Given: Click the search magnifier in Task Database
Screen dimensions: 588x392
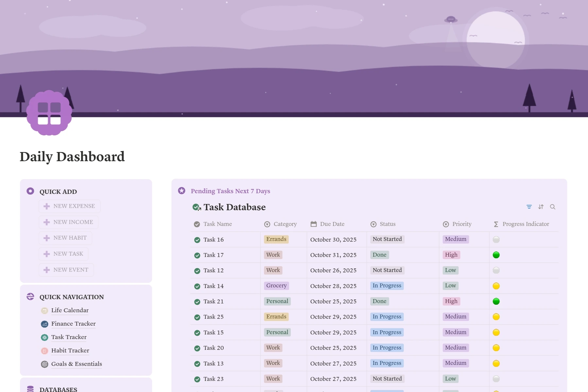Looking at the screenshot, I should pyautogui.click(x=553, y=207).
